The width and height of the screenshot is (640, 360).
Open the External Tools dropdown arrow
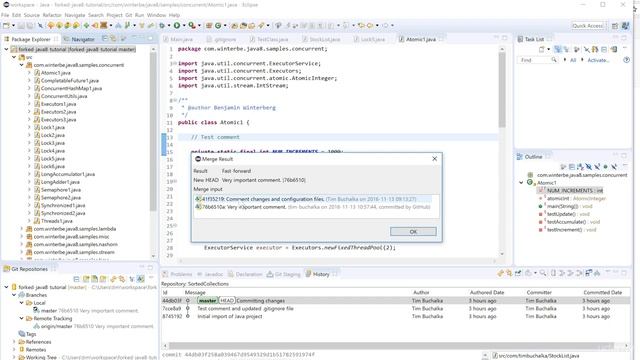click(x=199, y=25)
